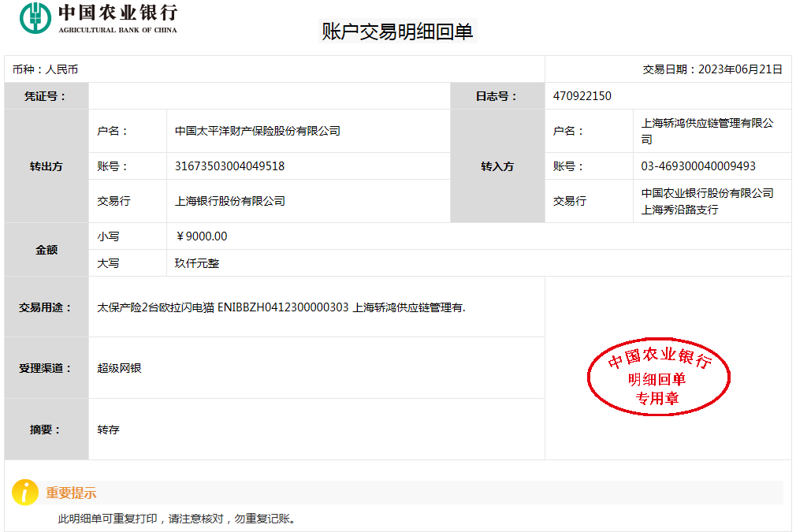Select the 账户交易明细回单 title

tap(397, 32)
